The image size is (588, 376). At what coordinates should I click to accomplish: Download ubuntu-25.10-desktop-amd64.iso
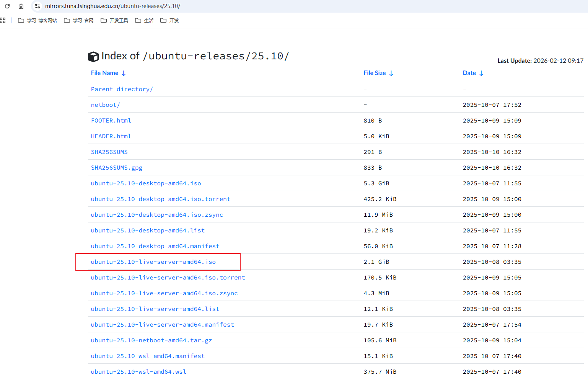point(146,183)
